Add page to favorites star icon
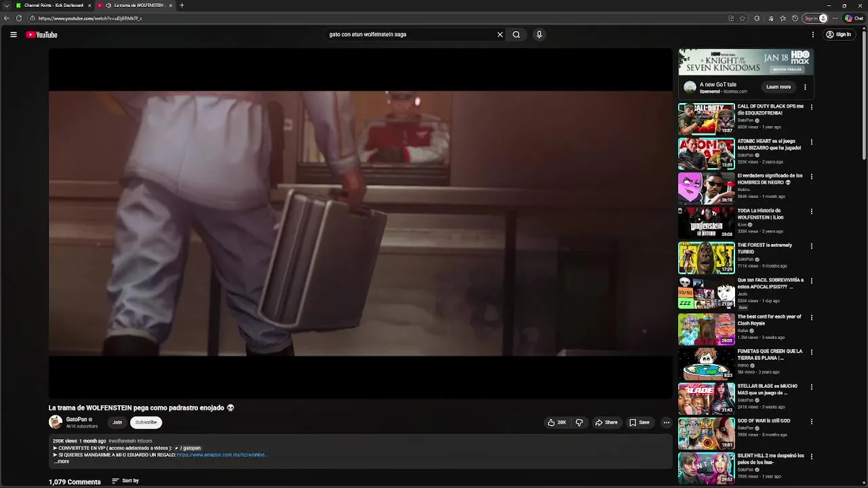This screenshot has height=488, width=868. click(743, 18)
